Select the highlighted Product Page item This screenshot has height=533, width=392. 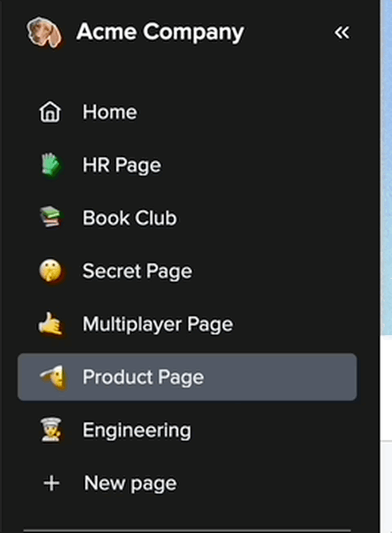(x=187, y=377)
